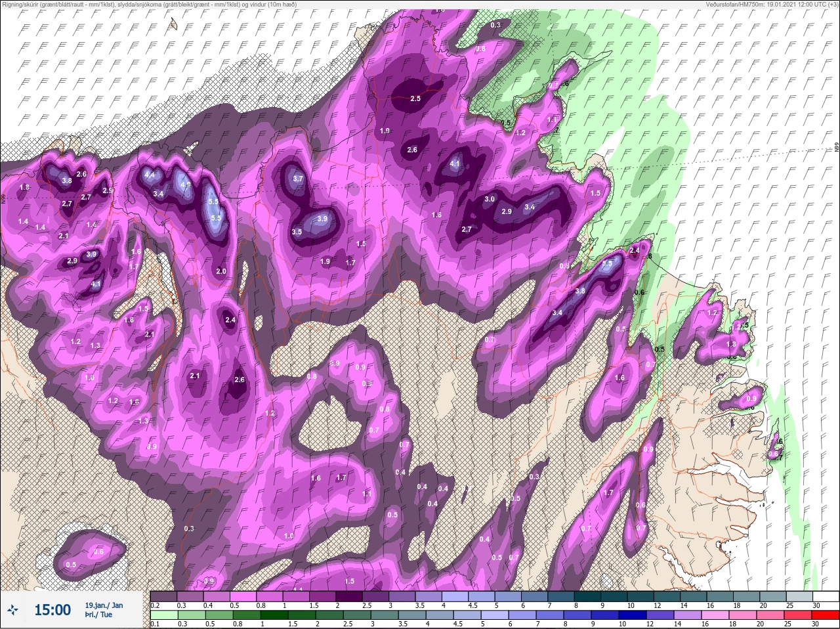This screenshot has width=840, height=629.
Task: Pick the pale green 0.1–0.3 swatch in lower legend
Action: 164,615
